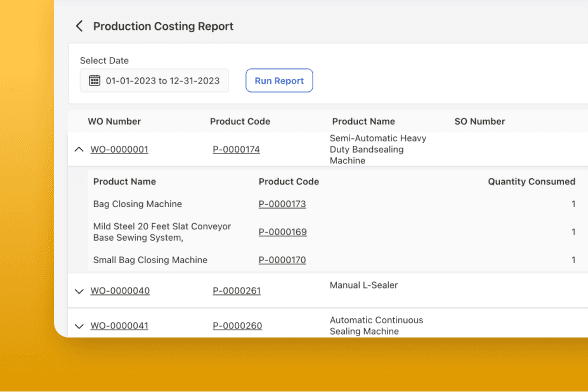Image resolution: width=588 pixels, height=392 pixels.
Task: Click the Quantity Consumed column header
Action: 531,182
